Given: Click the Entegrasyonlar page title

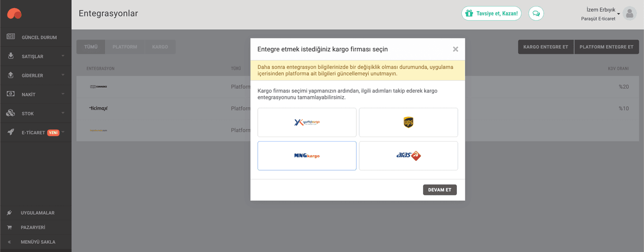Looking at the screenshot, I should point(108,14).
